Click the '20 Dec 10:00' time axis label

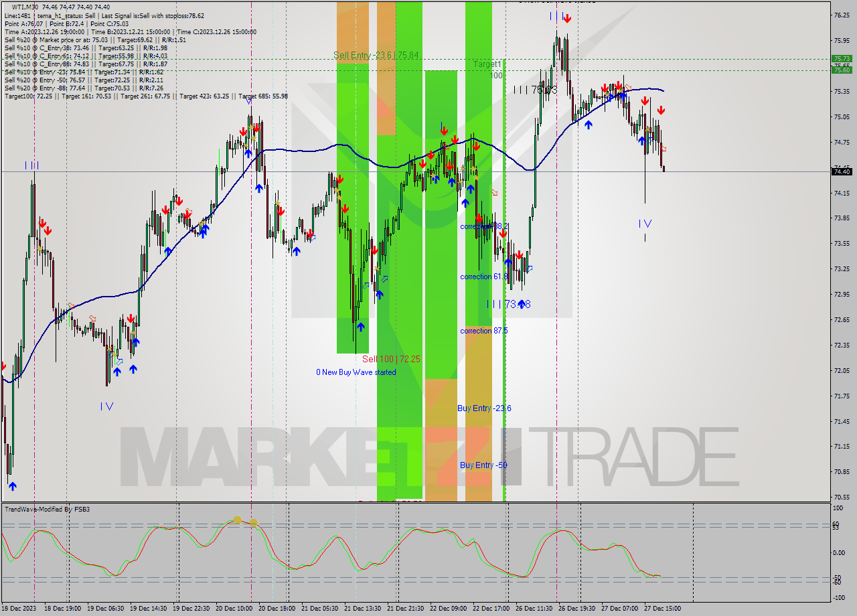(234, 609)
